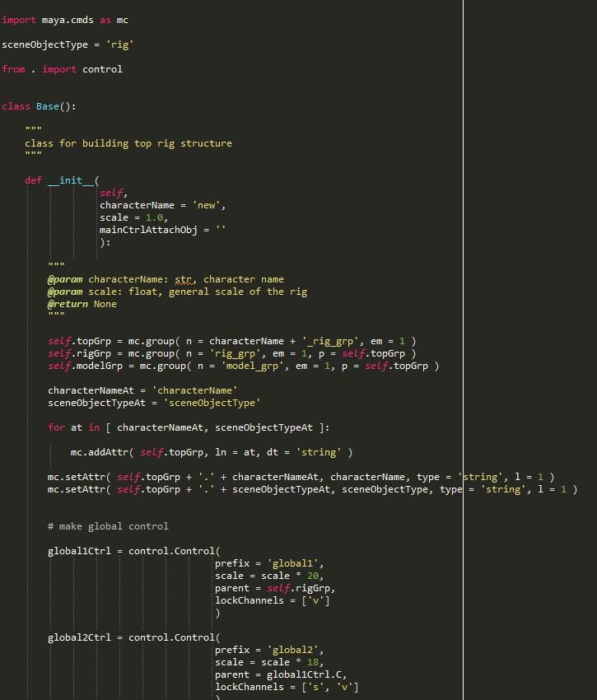This screenshot has height=700, width=597.
Task: Click the 'mainCtrlAttachObj' parameter
Action: click(x=148, y=230)
